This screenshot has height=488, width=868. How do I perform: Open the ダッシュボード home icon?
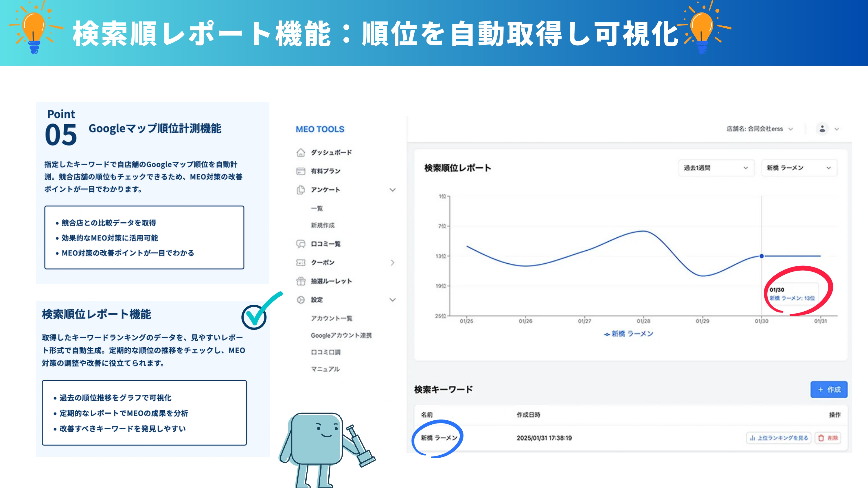point(301,153)
